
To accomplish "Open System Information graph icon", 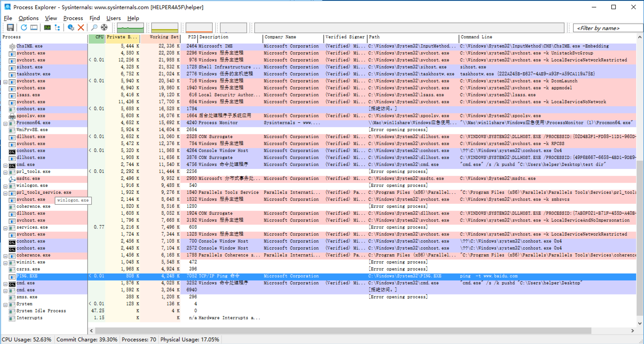I will click(47, 27).
